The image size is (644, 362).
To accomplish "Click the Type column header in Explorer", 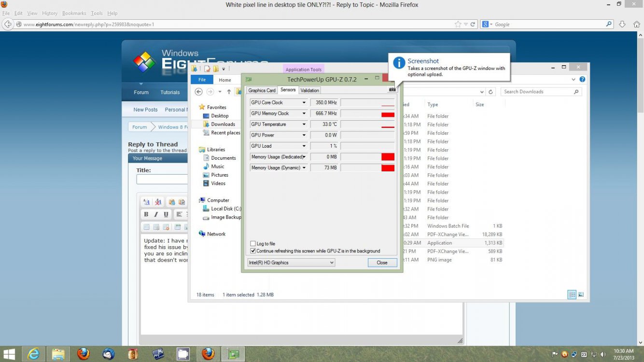I will (433, 104).
